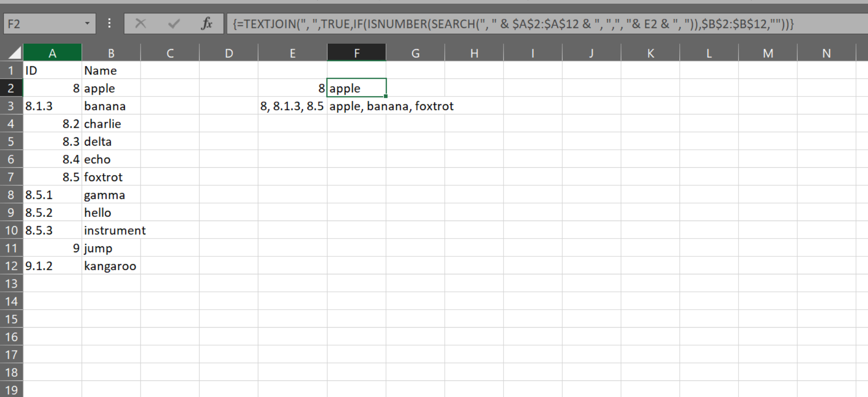The image size is (868, 397).
Task: Click the cell with ID 8.4
Action: (52, 159)
